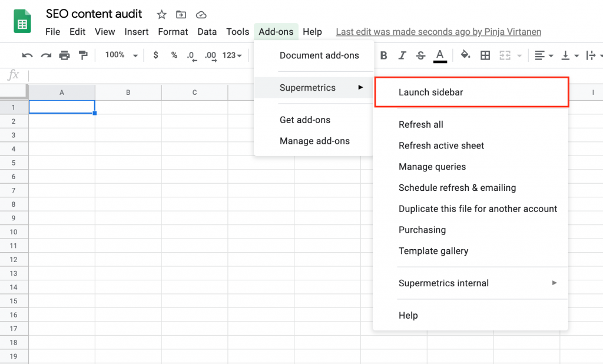603x364 pixels.
Task: Apply currency format with dollar icon
Action: point(155,55)
